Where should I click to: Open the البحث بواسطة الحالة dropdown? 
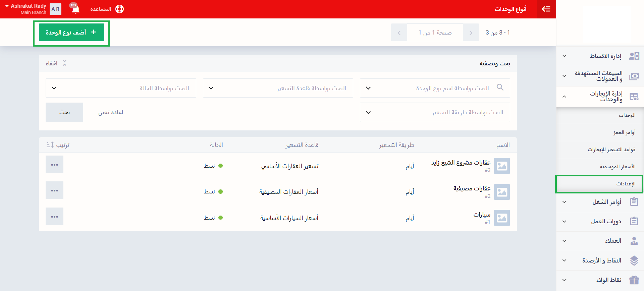click(x=121, y=88)
